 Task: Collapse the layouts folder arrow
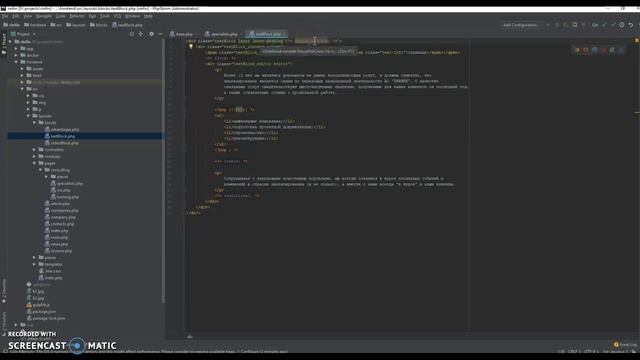coord(29,116)
